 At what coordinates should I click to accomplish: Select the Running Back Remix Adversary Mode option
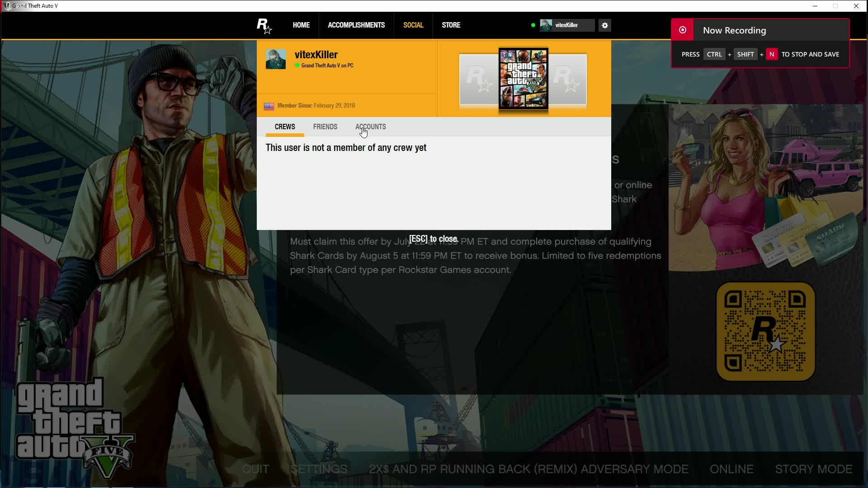[528, 469]
